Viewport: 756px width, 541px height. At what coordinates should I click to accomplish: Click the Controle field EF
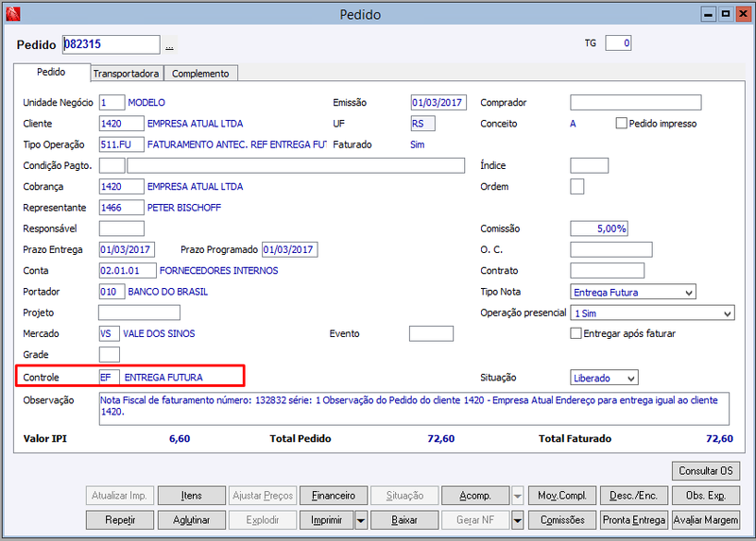pos(110,378)
